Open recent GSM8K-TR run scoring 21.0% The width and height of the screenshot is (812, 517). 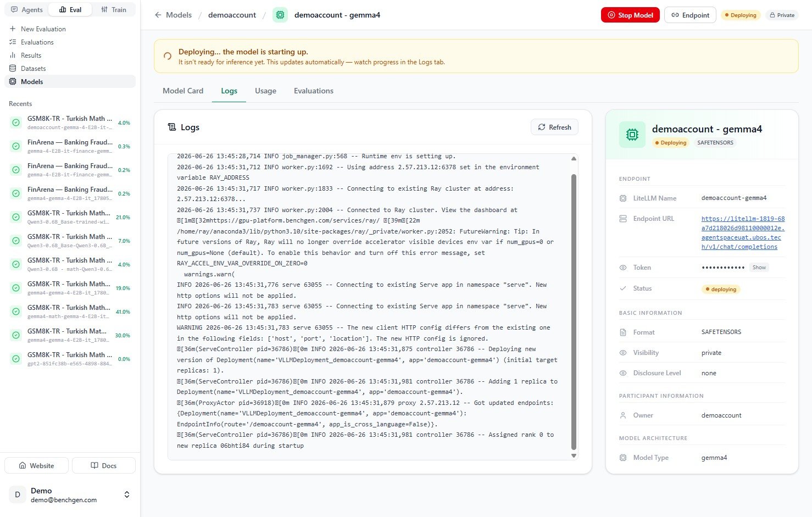pos(70,217)
